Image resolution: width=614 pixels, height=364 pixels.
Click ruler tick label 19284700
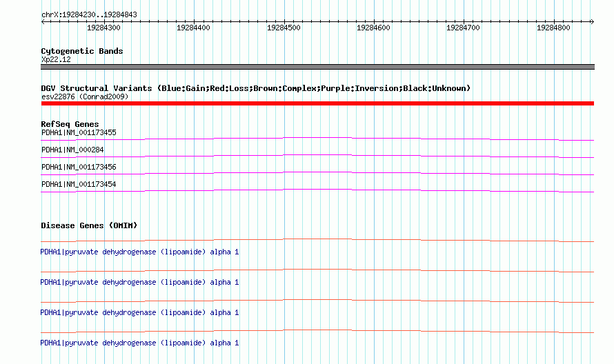463,28
